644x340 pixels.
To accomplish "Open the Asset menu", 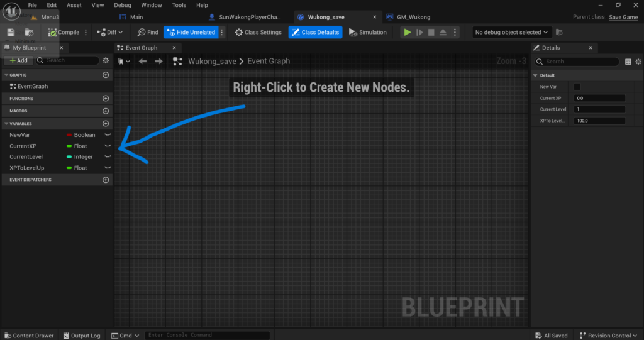I will (74, 5).
